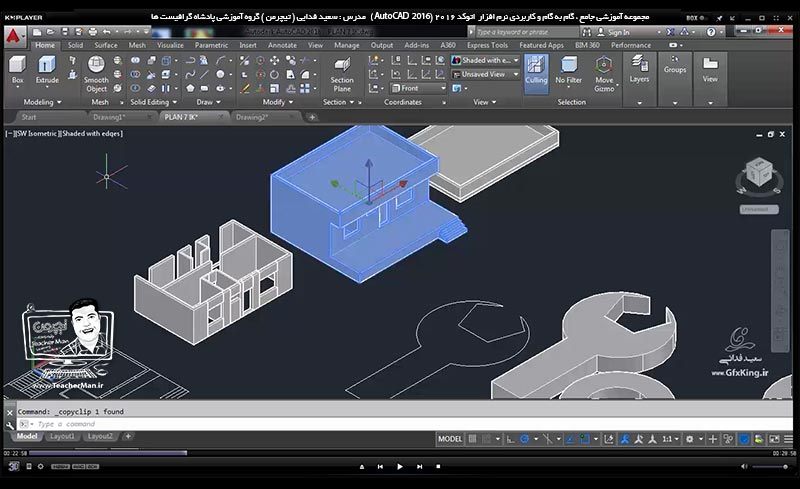Toggle annotation visibility icon in status bar
The image size is (800, 489).
(624, 439)
